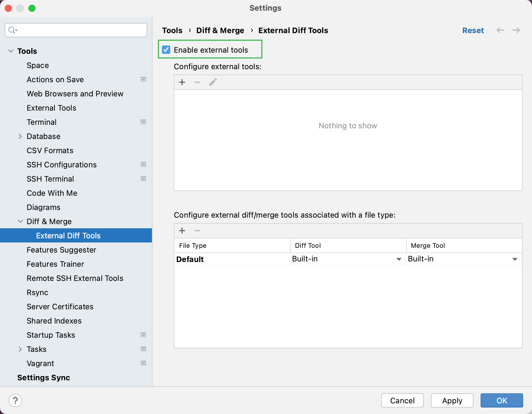Navigate back using left arrow icon
Image resolution: width=532 pixels, height=414 pixels.
[x=500, y=30]
